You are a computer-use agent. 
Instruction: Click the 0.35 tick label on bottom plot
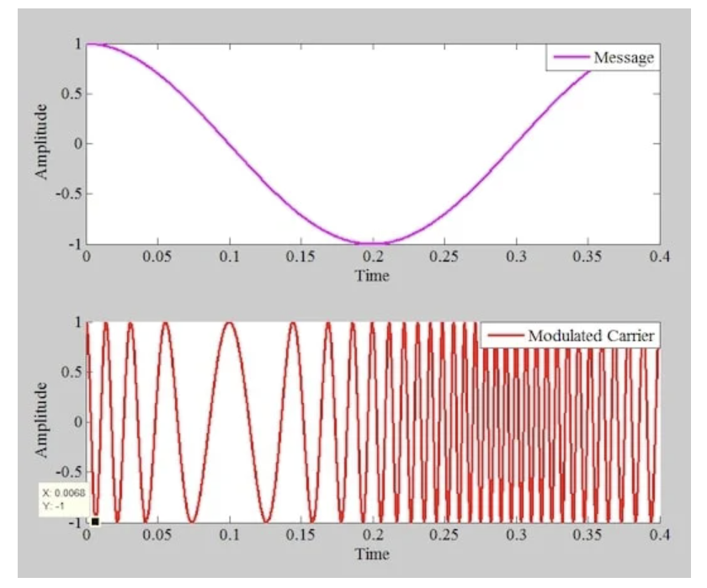tap(587, 535)
